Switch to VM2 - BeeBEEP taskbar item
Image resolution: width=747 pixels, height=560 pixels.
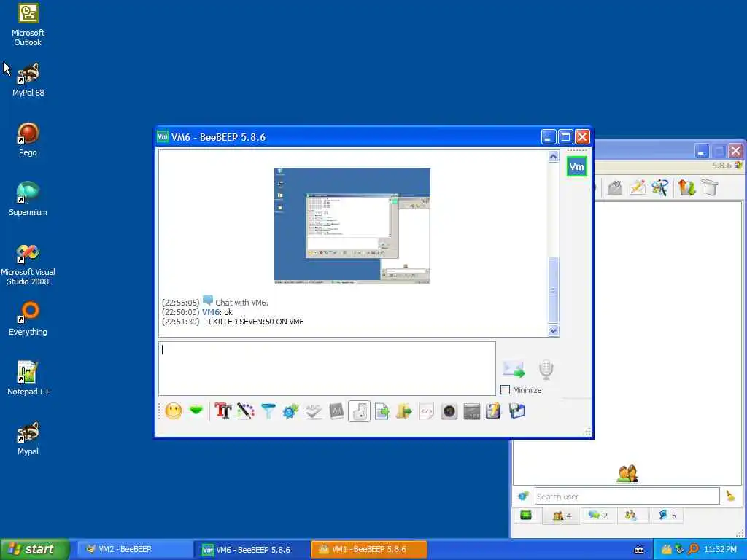pyautogui.click(x=134, y=549)
